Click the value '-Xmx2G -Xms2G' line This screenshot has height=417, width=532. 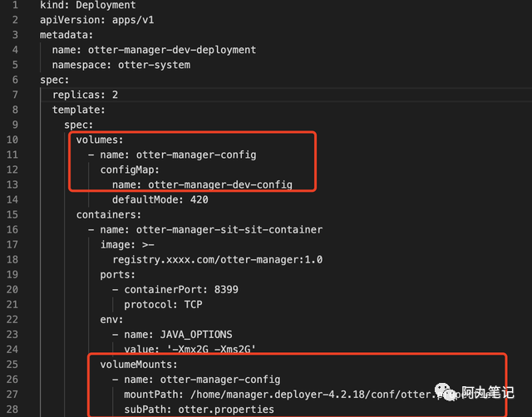point(190,349)
